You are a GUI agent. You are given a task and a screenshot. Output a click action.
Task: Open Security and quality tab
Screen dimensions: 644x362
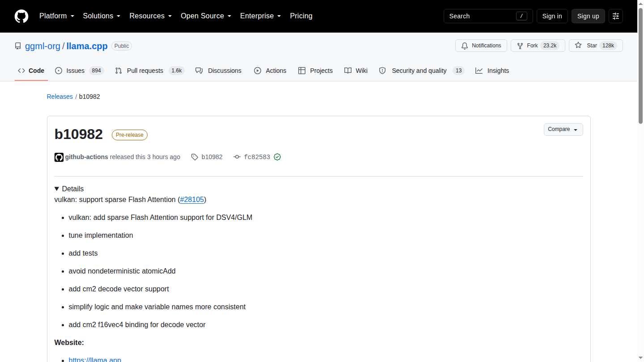pyautogui.click(x=422, y=71)
